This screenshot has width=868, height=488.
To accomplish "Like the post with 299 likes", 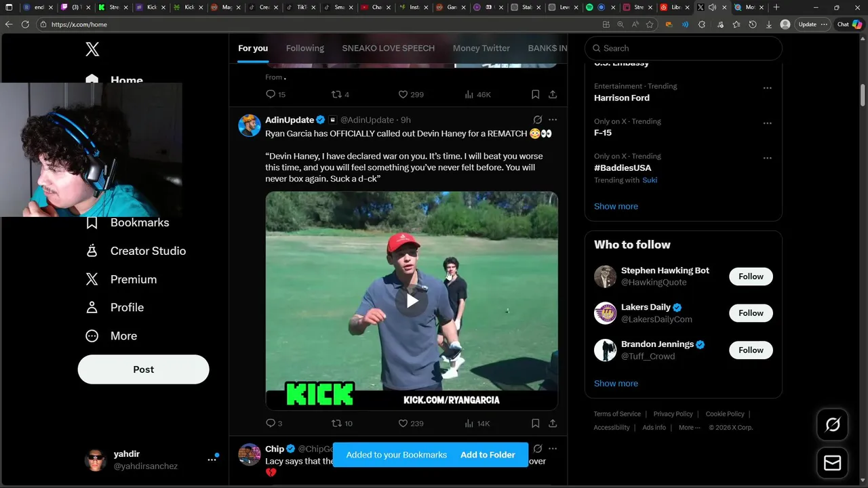I will [410, 94].
